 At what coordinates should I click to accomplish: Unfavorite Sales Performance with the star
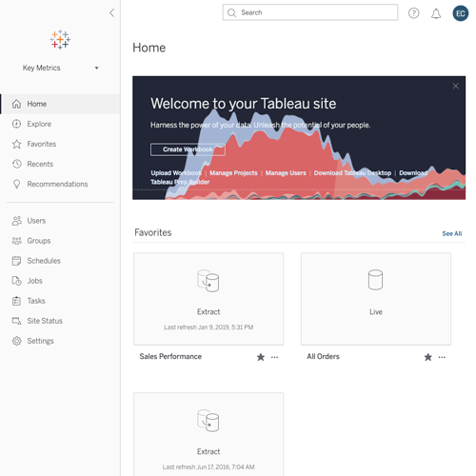click(x=261, y=357)
